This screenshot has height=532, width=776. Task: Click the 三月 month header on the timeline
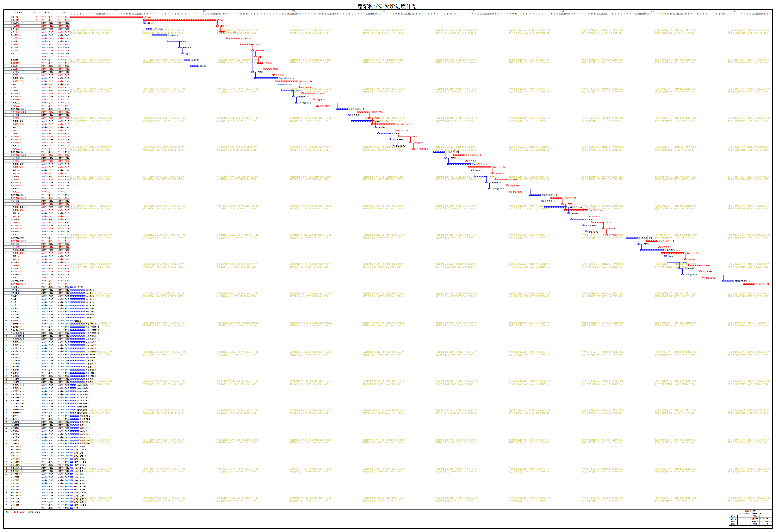pos(116,11)
